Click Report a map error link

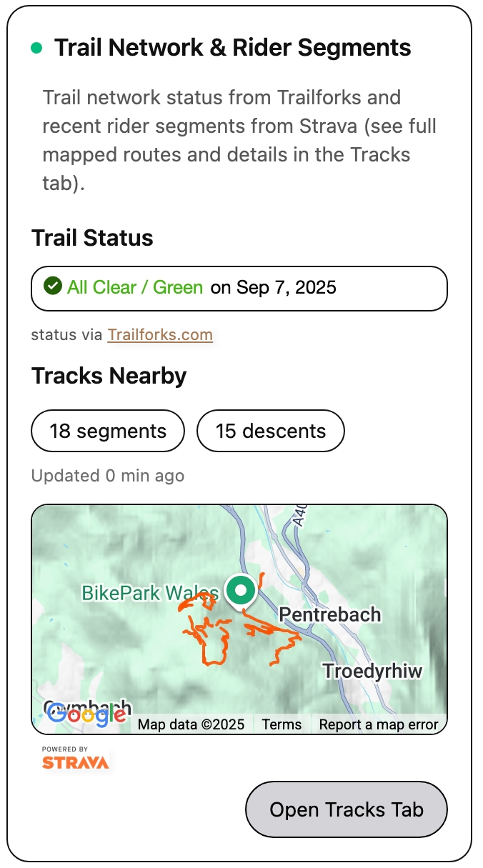pyautogui.click(x=379, y=724)
